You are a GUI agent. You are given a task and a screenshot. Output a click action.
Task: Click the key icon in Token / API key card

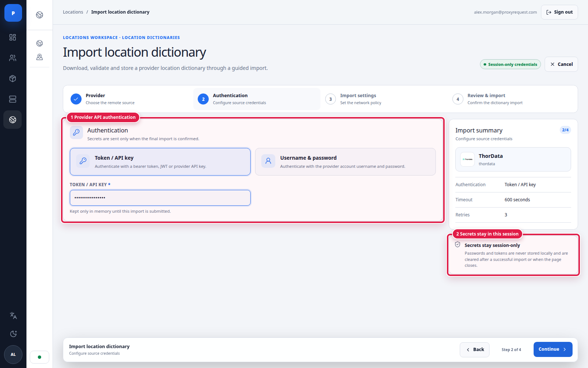pos(83,161)
